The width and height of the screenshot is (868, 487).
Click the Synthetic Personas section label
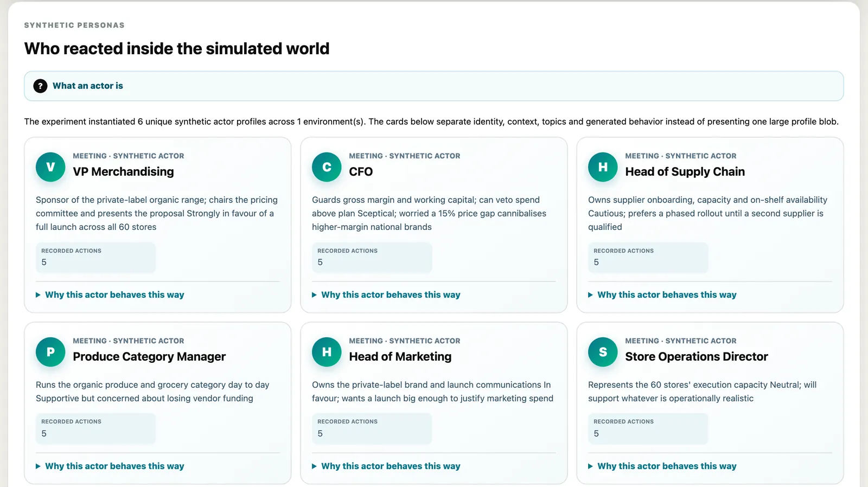pos(74,25)
